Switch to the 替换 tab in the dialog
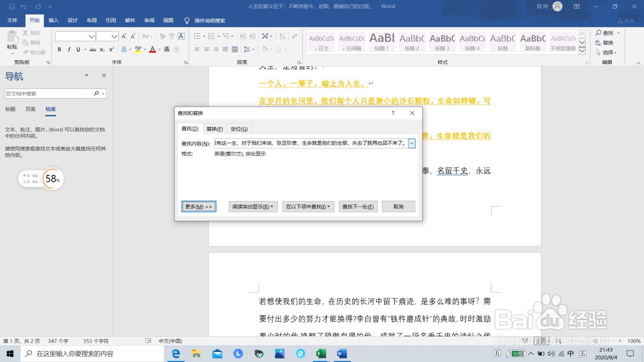Screen dimensions: 644x362 (215, 128)
